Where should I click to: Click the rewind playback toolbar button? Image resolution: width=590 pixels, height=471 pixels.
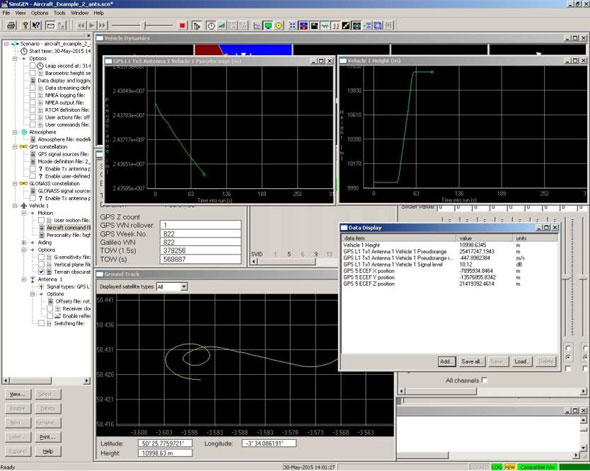coord(81,26)
